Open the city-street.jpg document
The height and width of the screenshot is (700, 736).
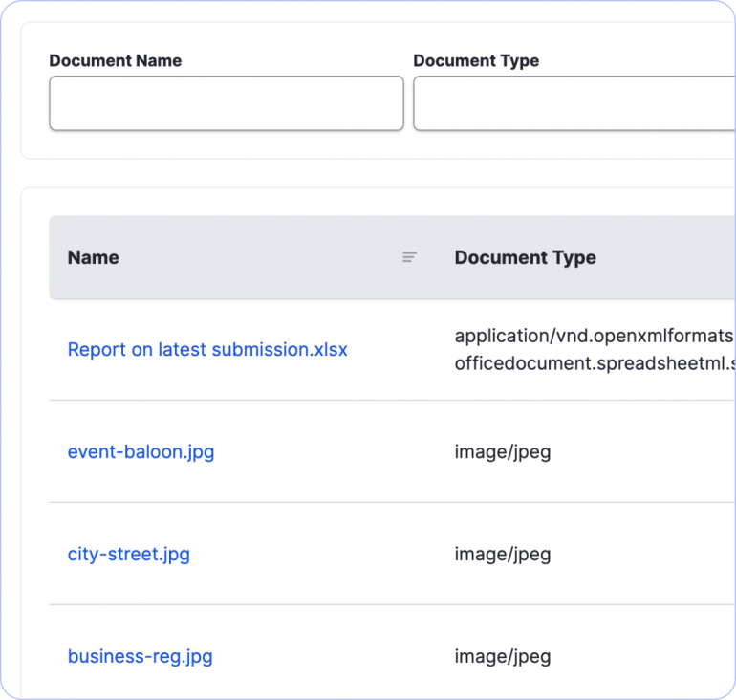[129, 555]
